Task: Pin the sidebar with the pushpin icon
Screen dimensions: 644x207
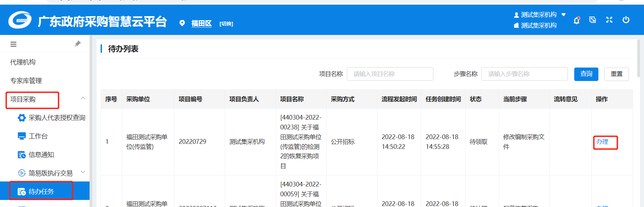Action: point(77,44)
